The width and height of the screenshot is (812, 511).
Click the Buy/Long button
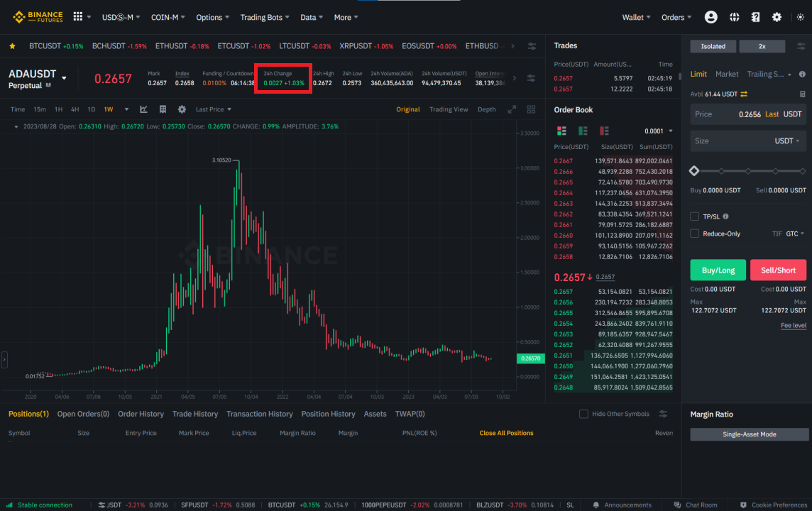[718, 270]
